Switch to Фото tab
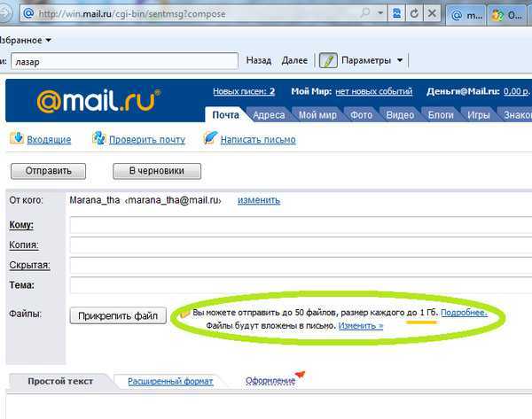This screenshot has width=532, height=419. click(362, 115)
